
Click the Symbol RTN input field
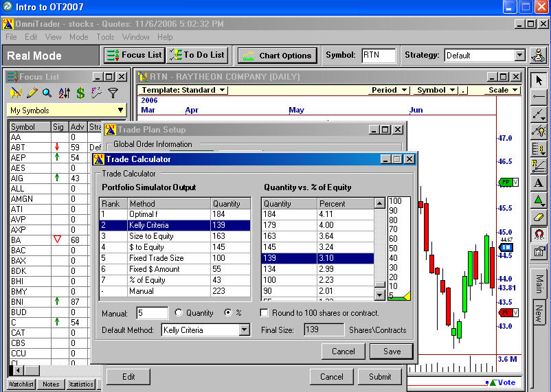point(379,56)
